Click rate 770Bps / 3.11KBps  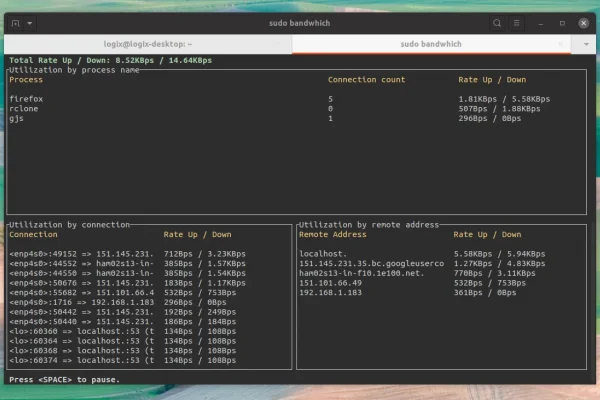(x=494, y=273)
